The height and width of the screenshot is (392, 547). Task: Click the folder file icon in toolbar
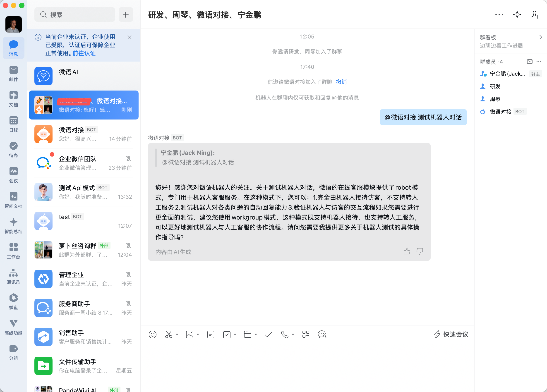(248, 334)
